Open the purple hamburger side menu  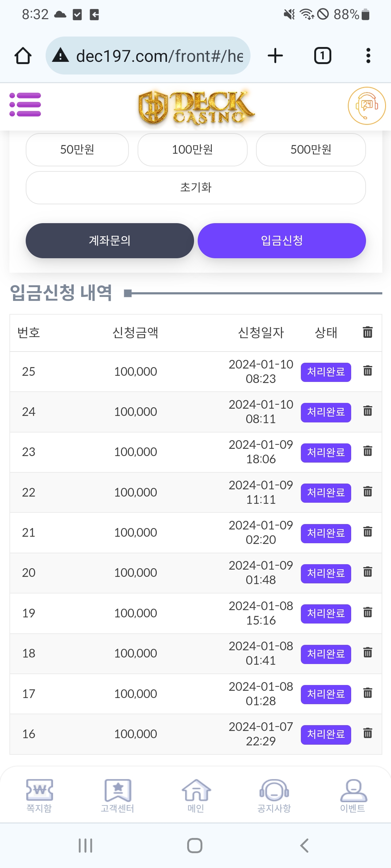point(25,105)
